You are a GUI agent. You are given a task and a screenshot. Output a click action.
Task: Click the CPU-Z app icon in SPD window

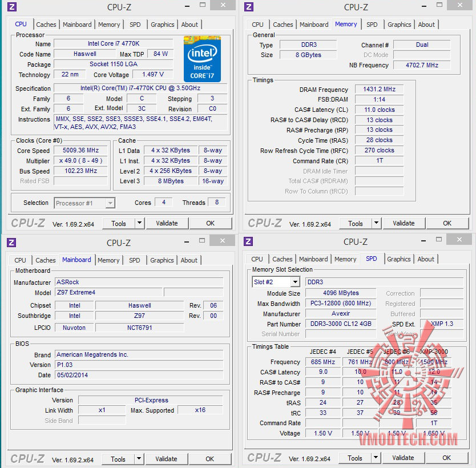248,241
